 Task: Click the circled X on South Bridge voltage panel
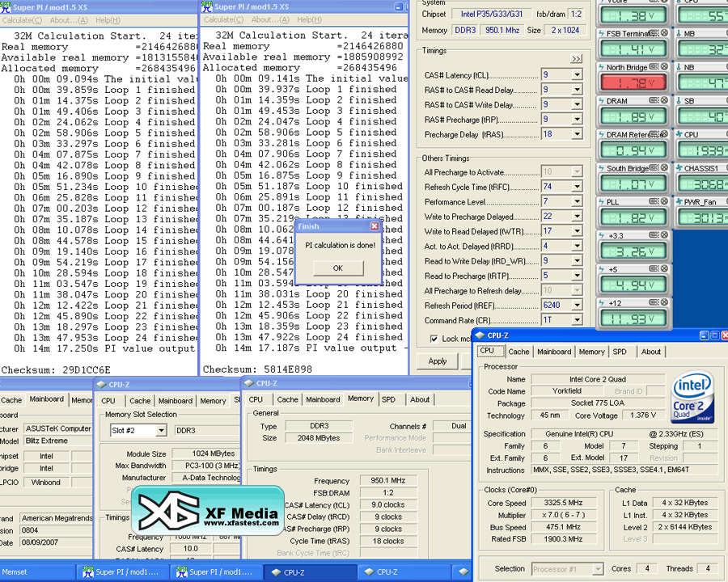coord(664,167)
